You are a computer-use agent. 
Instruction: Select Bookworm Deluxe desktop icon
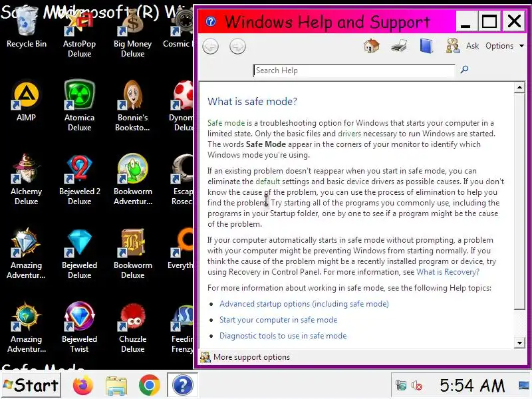pyautogui.click(x=132, y=254)
